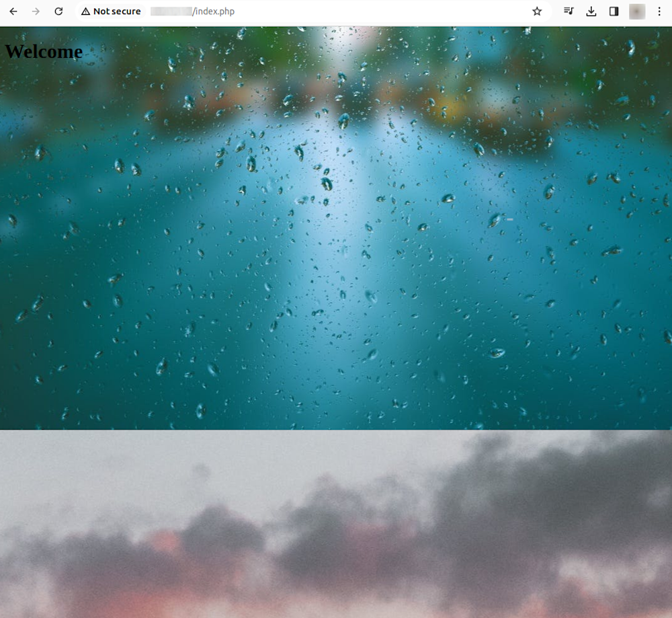Show the browser downloads

click(x=591, y=11)
